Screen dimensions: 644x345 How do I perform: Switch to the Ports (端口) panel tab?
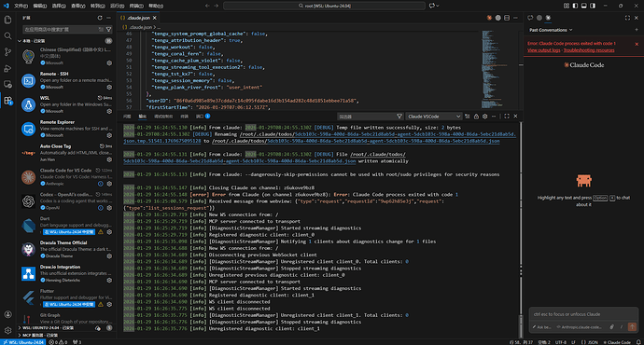203,117
